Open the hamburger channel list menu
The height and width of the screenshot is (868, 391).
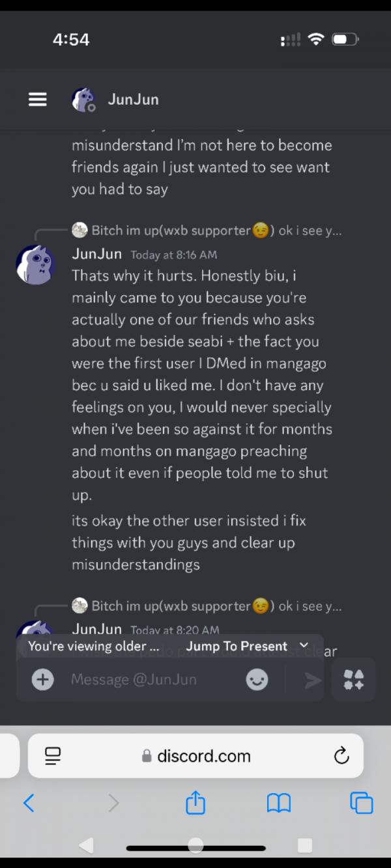point(37,100)
